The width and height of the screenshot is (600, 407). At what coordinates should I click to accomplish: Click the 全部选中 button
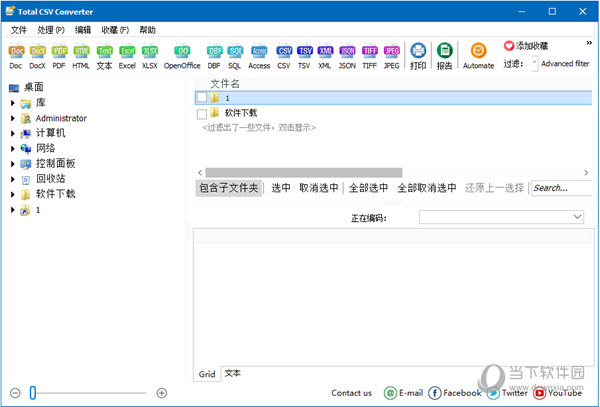tap(368, 188)
